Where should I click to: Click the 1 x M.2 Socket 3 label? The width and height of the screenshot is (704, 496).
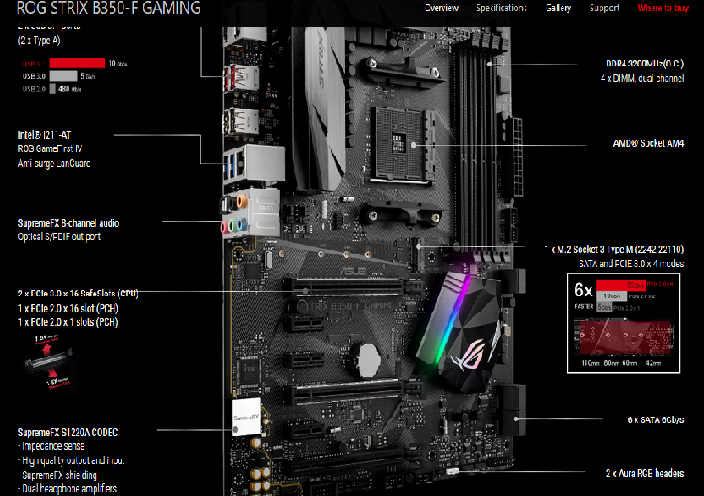coord(614,250)
